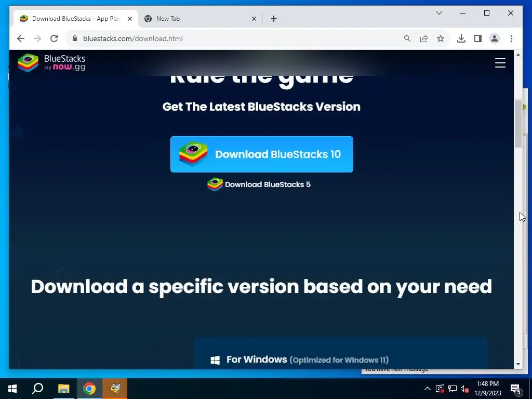Open the BlueStacks hamburger menu

[x=500, y=63]
